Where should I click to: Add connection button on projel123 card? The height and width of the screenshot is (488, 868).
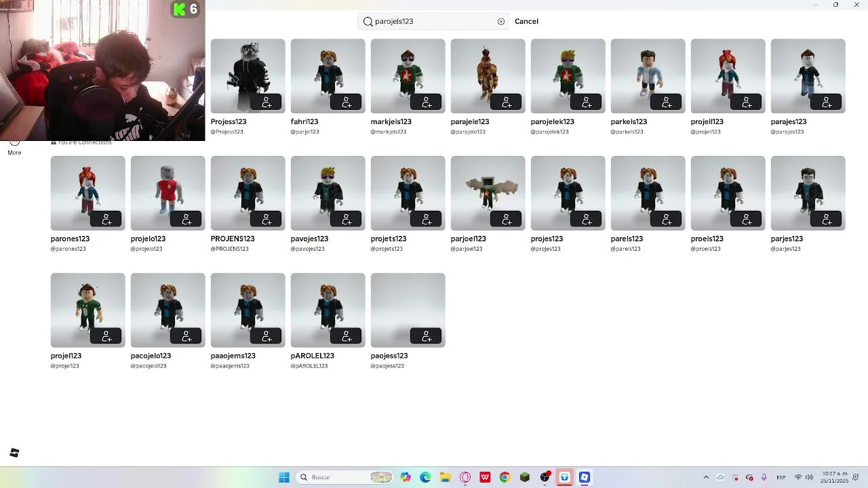(x=106, y=337)
